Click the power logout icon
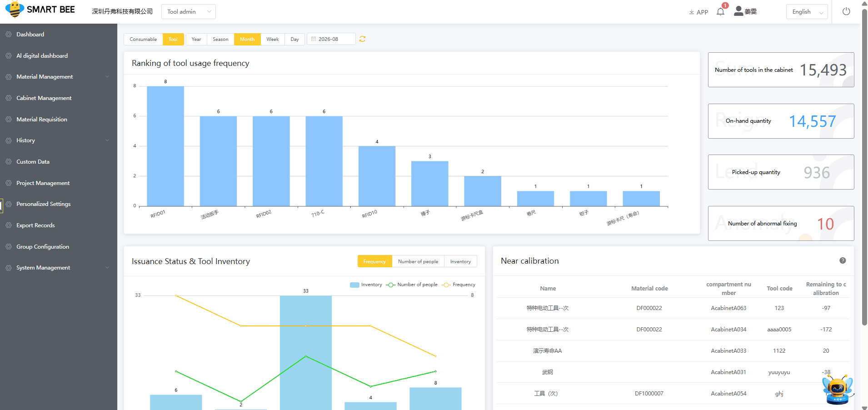The height and width of the screenshot is (410, 868). [x=846, y=11]
